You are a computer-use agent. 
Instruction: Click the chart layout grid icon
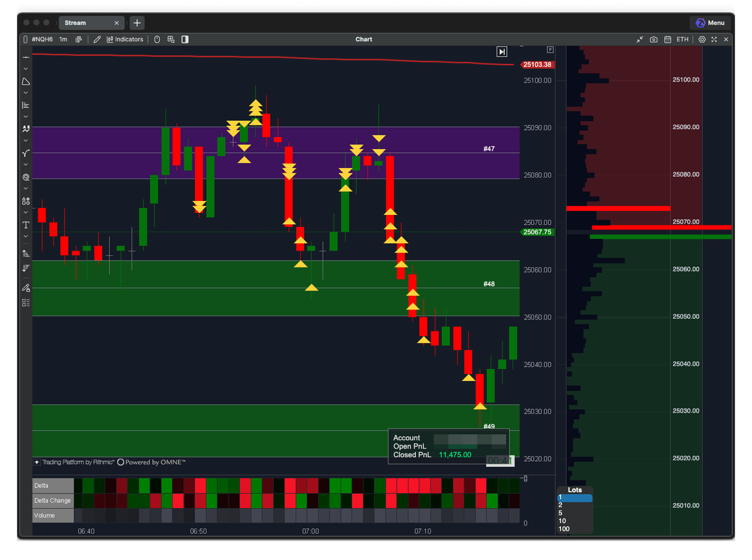point(170,39)
